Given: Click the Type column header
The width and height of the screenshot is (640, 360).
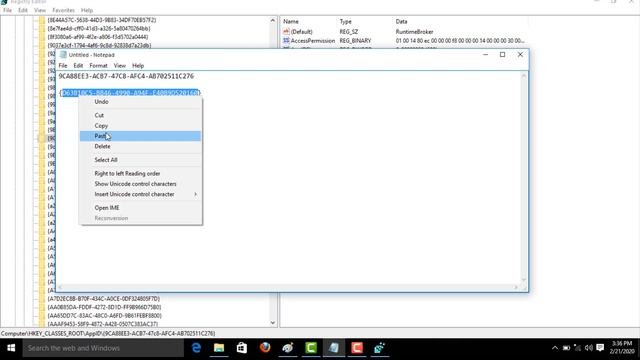Looking at the screenshot, I should tap(345, 21).
